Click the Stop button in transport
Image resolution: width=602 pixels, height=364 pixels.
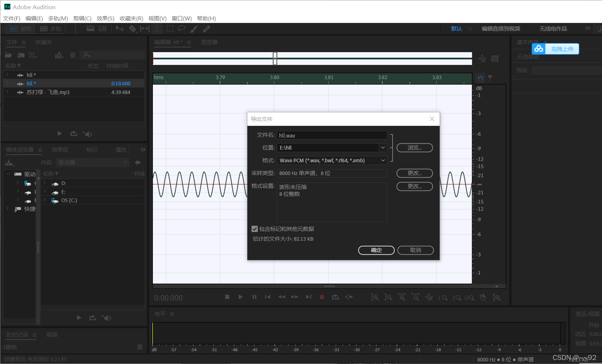coord(227,297)
